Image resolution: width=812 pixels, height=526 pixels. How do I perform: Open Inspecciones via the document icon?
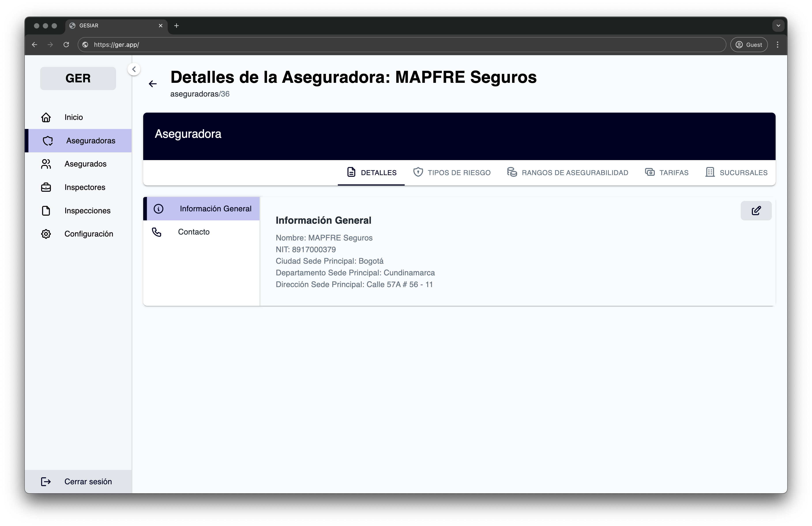click(x=46, y=211)
